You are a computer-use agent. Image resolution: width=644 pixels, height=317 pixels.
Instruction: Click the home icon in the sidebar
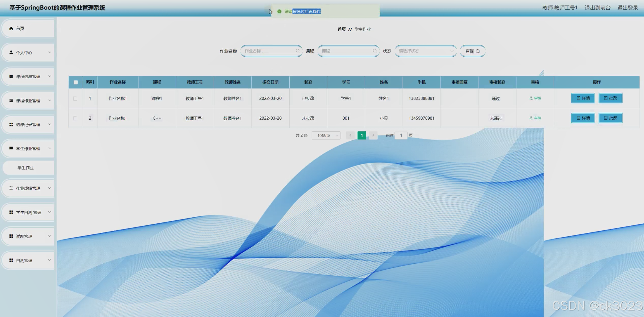(11, 28)
